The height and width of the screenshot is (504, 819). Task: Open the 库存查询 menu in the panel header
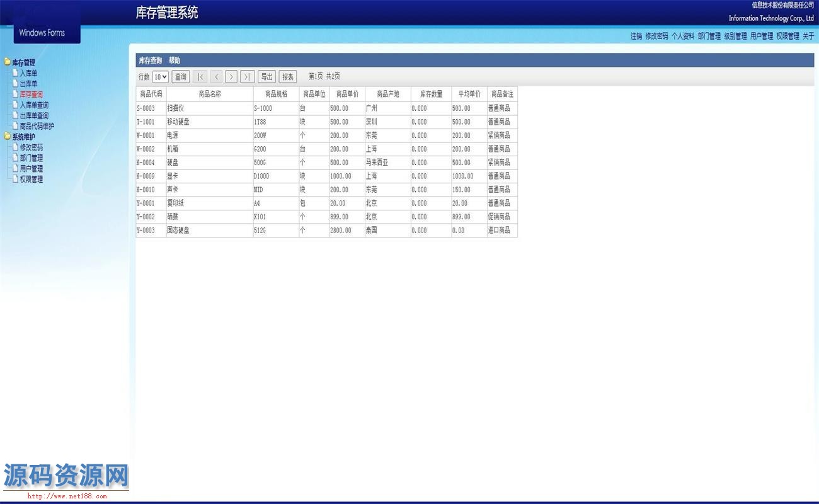pos(150,60)
